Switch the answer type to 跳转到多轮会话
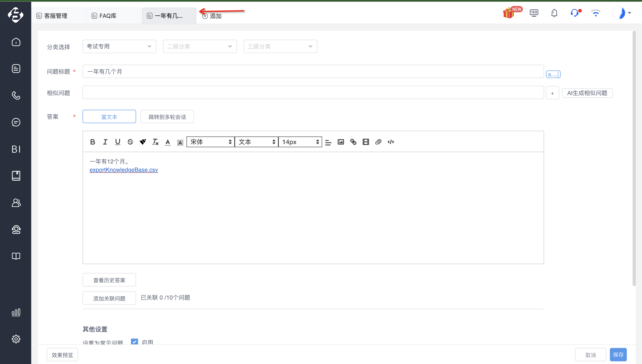Viewport: 642px width, 364px height. pos(167,116)
